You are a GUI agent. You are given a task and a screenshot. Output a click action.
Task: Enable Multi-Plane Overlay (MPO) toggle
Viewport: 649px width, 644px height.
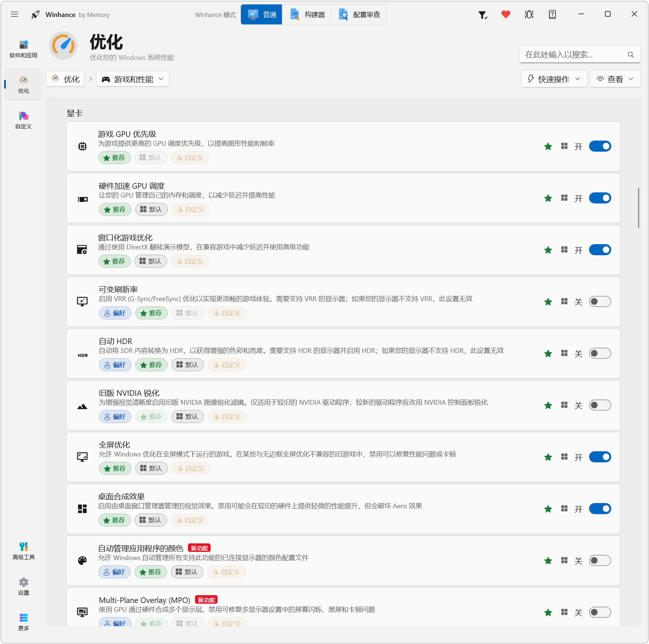pyautogui.click(x=600, y=612)
